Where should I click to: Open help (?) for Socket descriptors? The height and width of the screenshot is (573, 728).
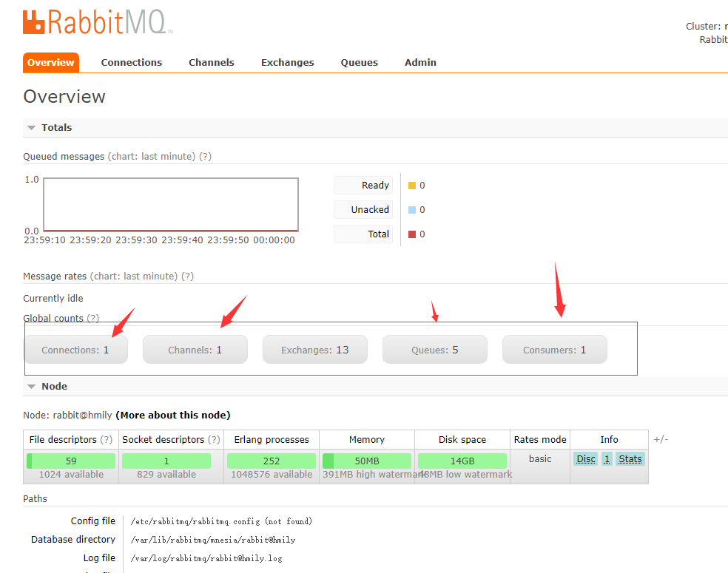tap(214, 439)
